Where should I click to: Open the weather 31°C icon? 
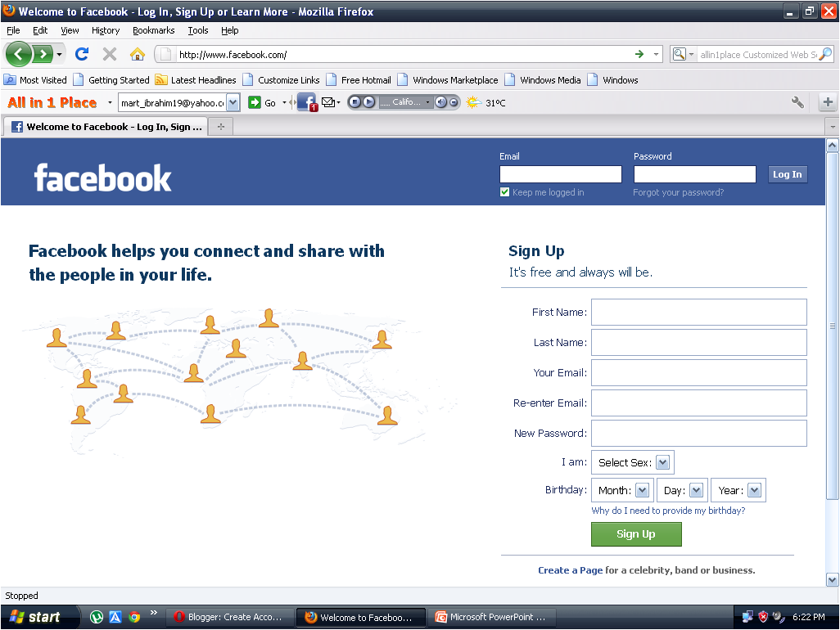click(485, 102)
